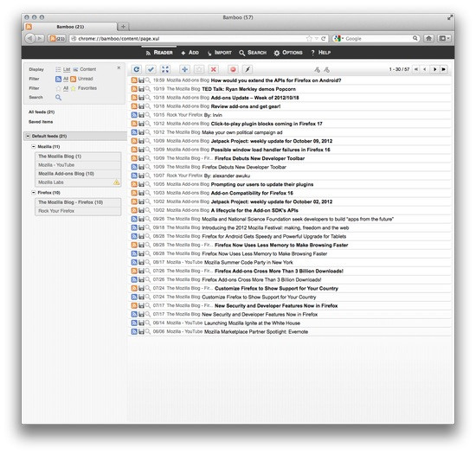
Task: Click the browser home icon
Action: pos(428,39)
